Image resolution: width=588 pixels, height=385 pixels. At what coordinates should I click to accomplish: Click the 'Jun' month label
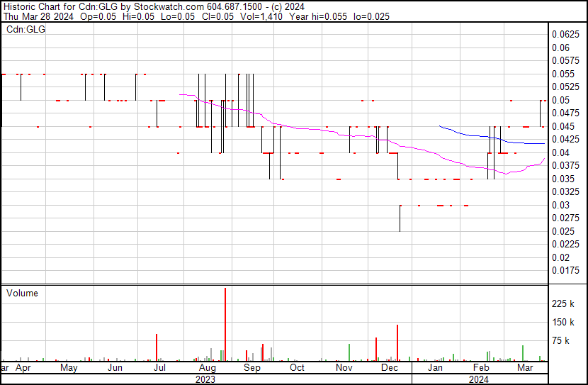tap(115, 368)
